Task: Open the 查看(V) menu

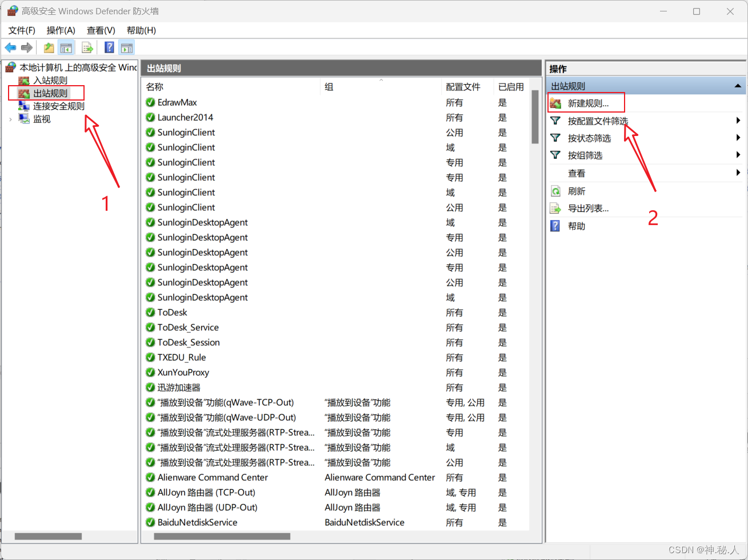Action: tap(101, 30)
